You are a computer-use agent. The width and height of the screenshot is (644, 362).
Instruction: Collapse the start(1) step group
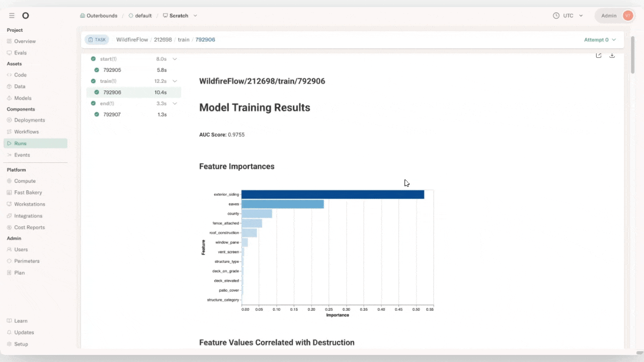point(175,59)
